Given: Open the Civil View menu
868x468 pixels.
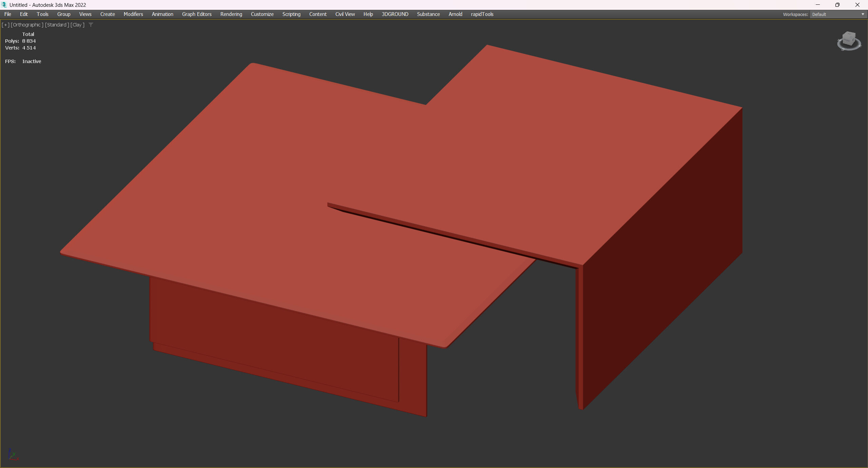Looking at the screenshot, I should click(x=345, y=14).
